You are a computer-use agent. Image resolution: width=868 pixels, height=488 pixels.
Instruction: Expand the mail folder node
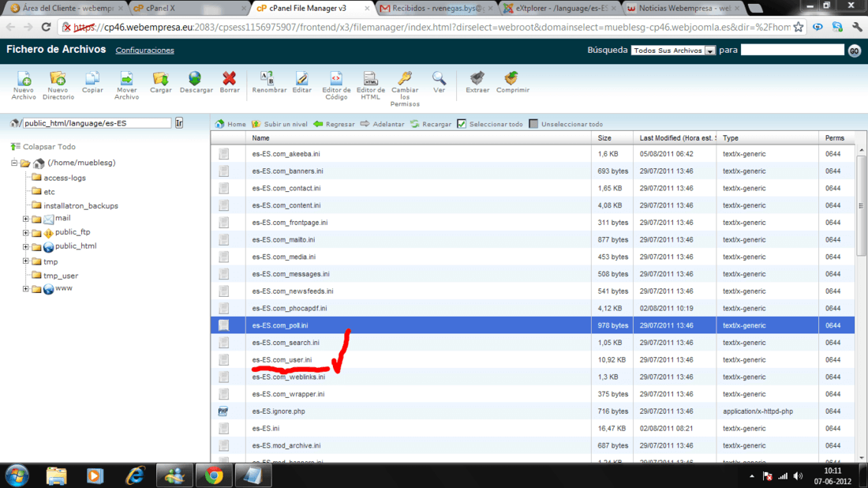(x=25, y=219)
